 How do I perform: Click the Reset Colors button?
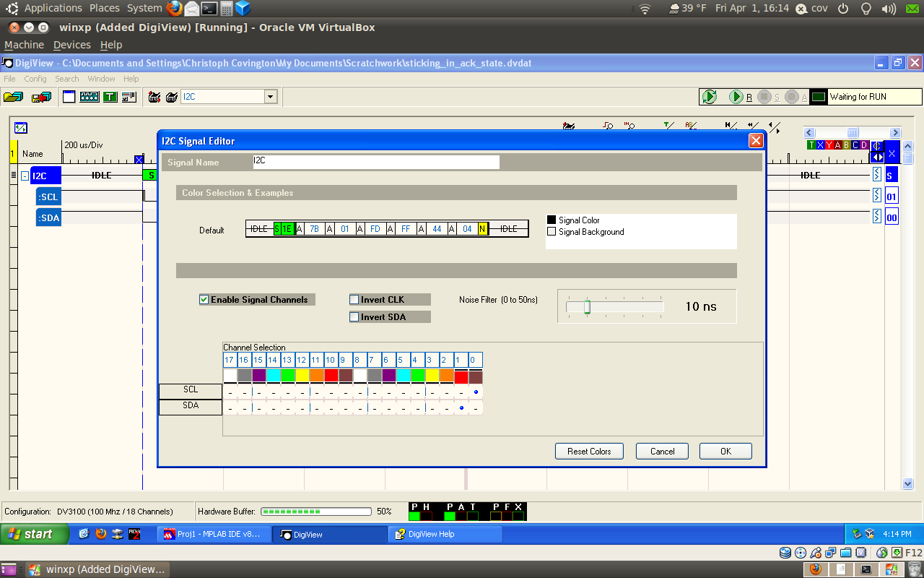(589, 452)
